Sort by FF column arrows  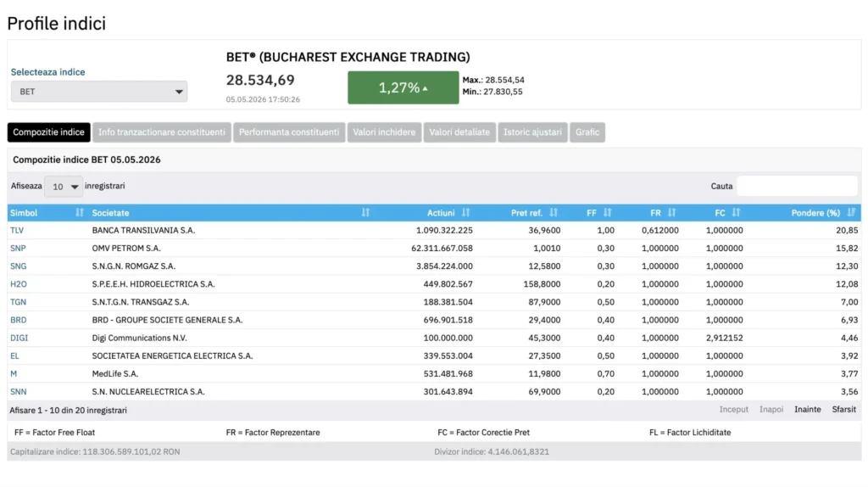607,213
